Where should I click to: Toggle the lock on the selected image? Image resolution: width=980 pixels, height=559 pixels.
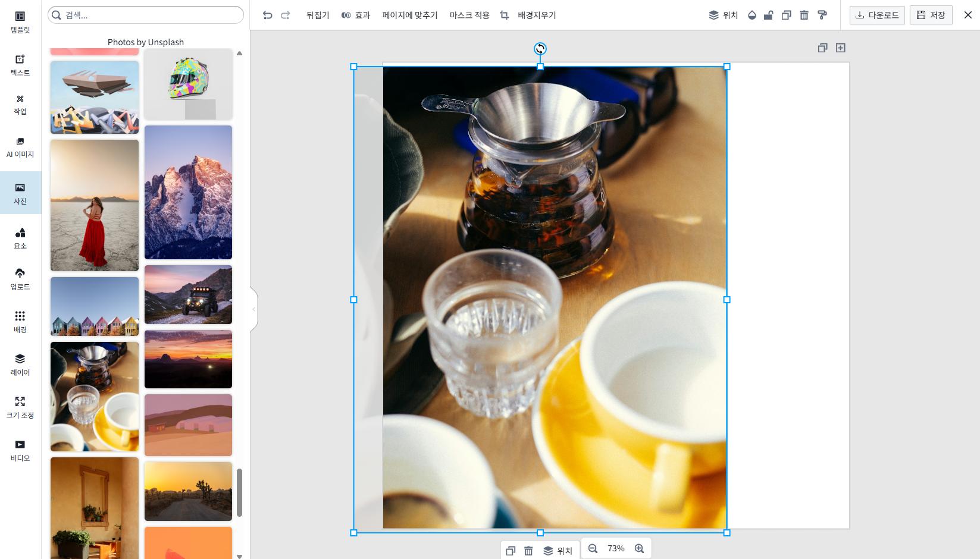pyautogui.click(x=769, y=15)
